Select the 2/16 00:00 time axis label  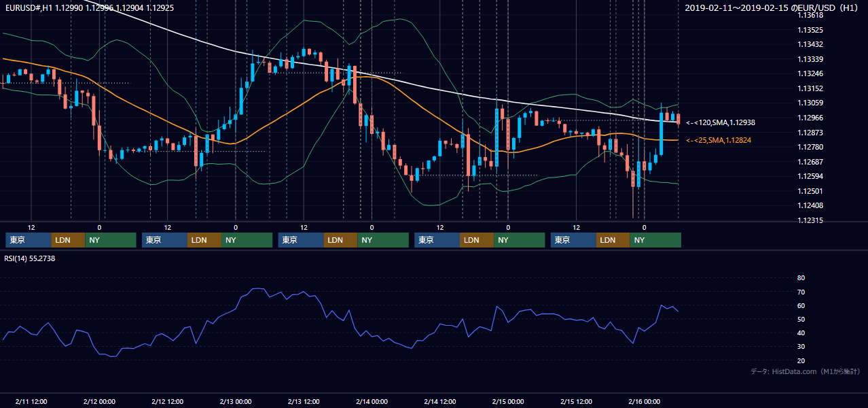click(x=644, y=402)
